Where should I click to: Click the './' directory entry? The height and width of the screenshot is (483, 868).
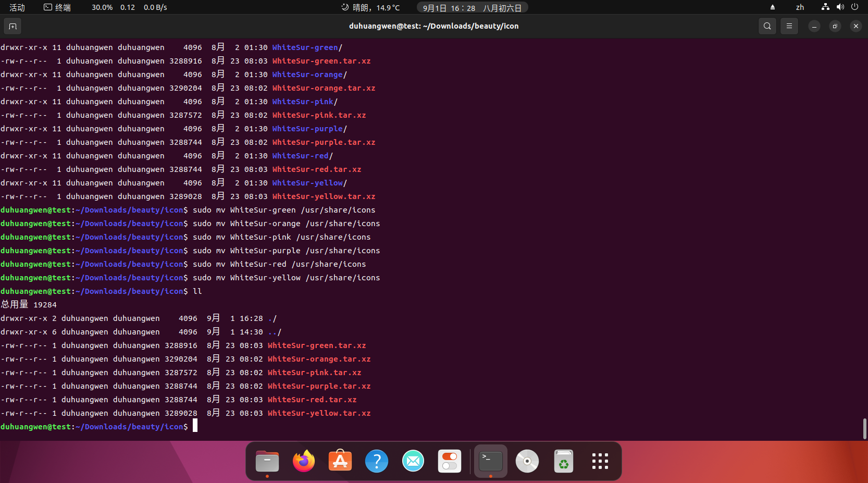272,318
